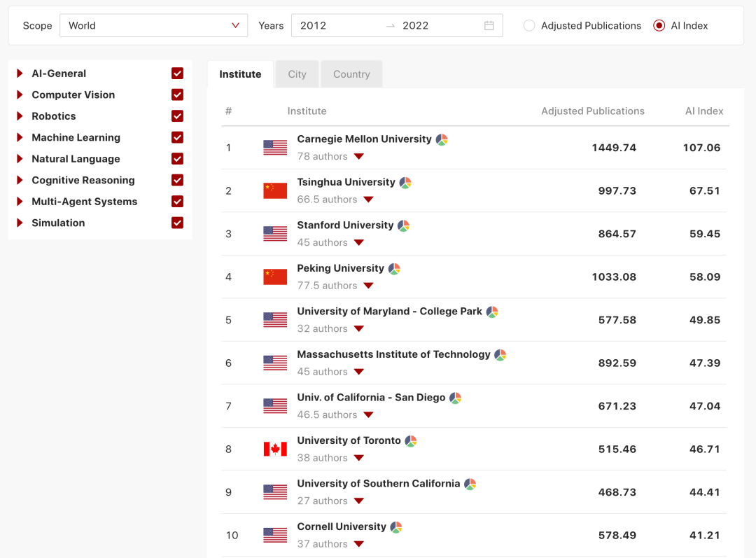Open the Scope World dropdown
This screenshot has height=558, width=756.
[x=154, y=26]
